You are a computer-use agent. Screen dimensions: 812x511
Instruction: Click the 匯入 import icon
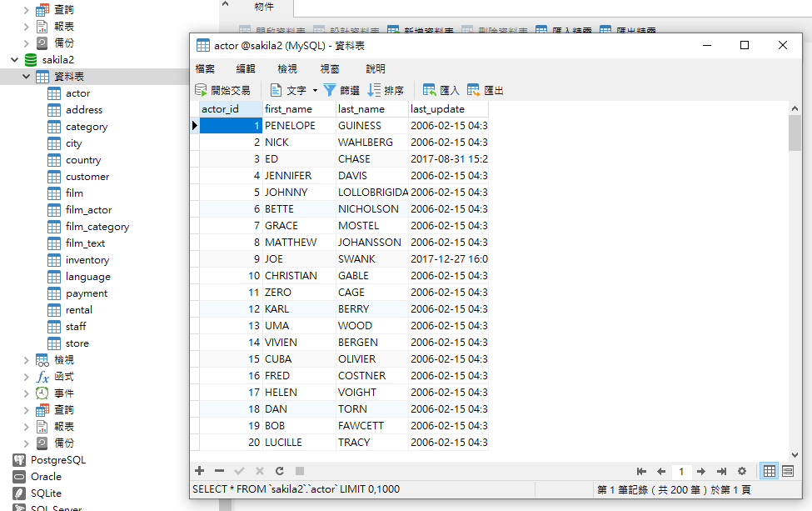430,90
